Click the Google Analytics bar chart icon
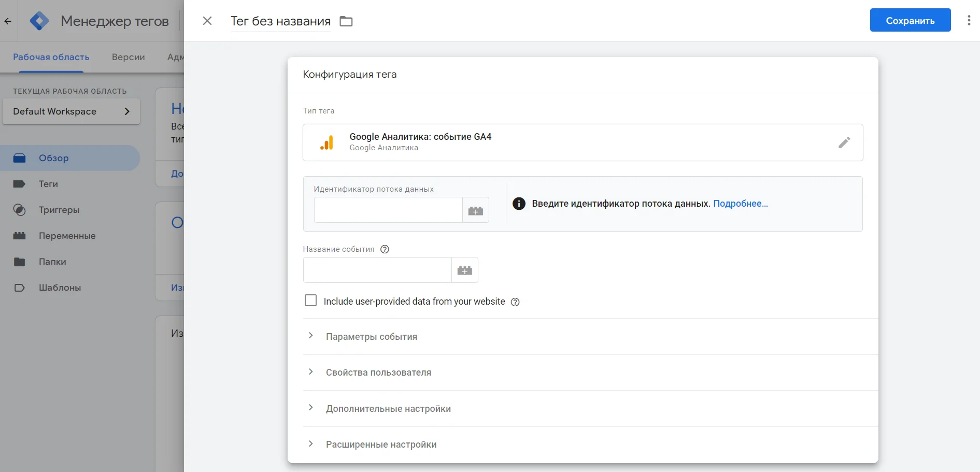The height and width of the screenshot is (472, 980). tap(327, 142)
